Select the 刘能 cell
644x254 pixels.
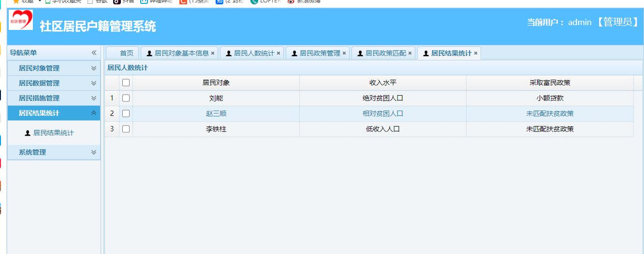[x=216, y=98]
